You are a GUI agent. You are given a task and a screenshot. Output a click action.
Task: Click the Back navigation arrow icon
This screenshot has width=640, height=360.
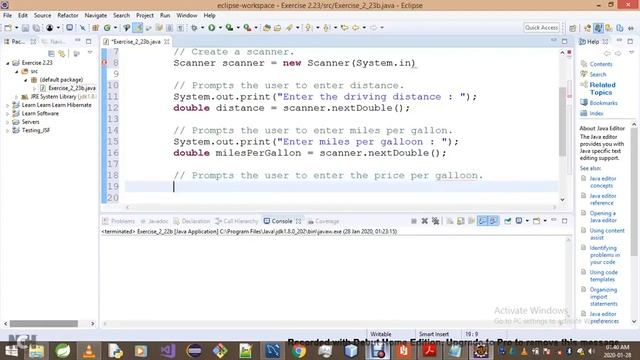356,28
